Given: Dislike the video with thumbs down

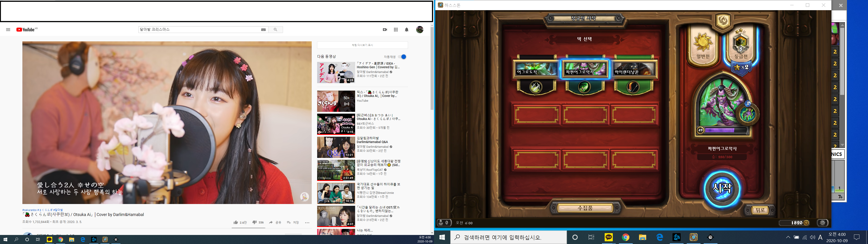Looking at the screenshot, I should 255,223.
